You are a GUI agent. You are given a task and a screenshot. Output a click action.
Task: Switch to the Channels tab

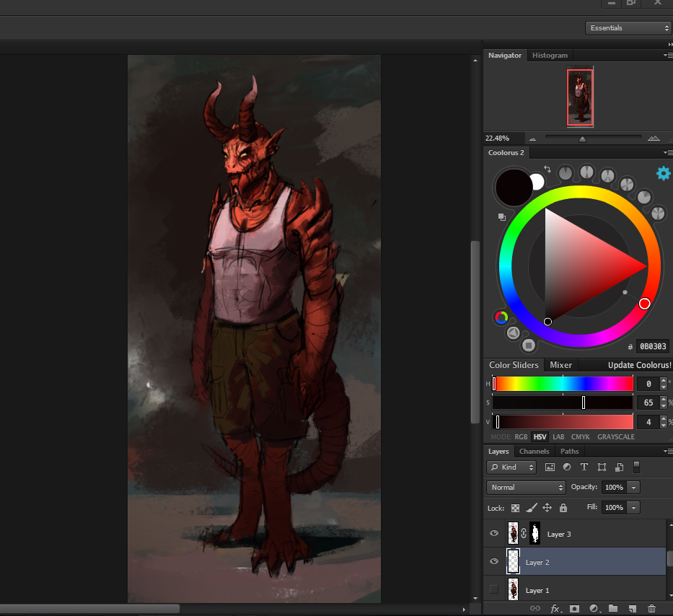(x=534, y=452)
